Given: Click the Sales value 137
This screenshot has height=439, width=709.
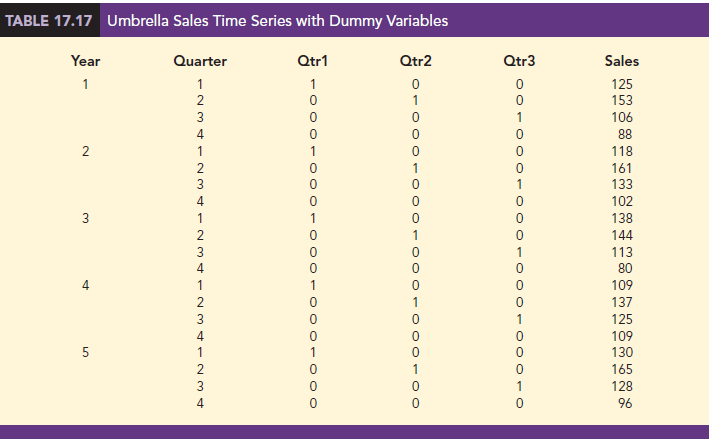Looking at the screenshot, I should [622, 302].
